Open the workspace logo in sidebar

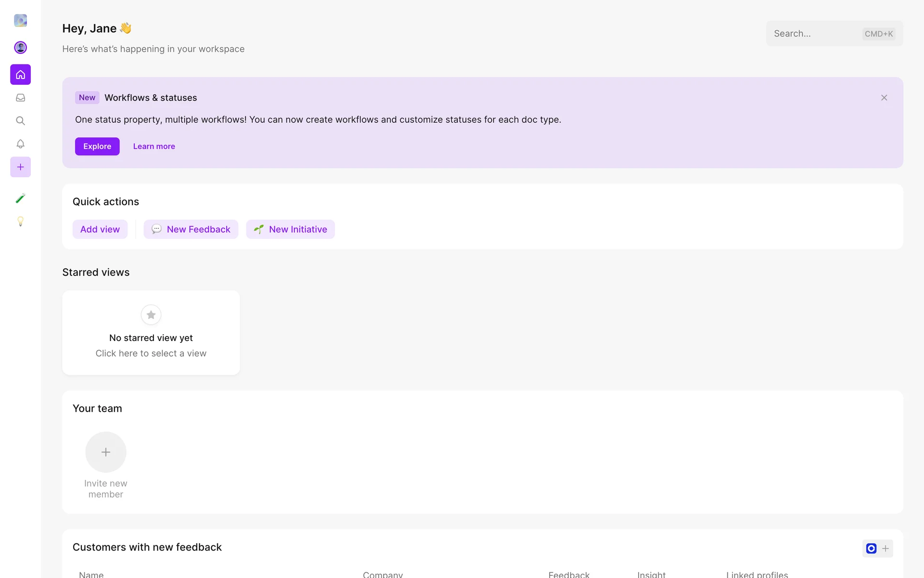click(x=20, y=20)
